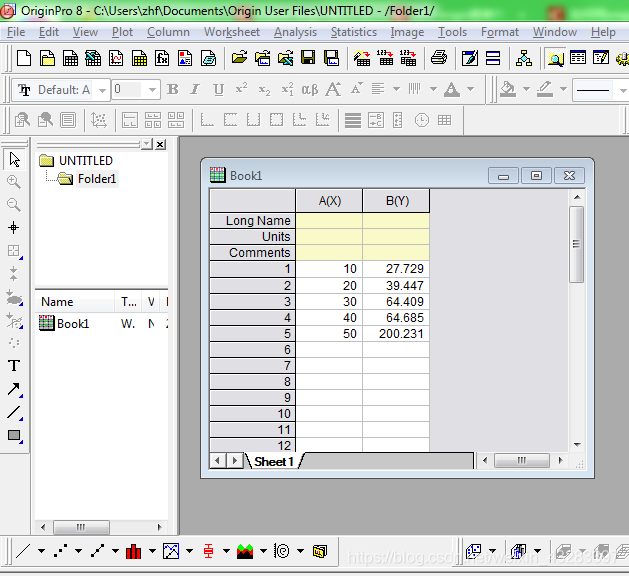
Task: Open the Plot menu
Action: (x=122, y=32)
